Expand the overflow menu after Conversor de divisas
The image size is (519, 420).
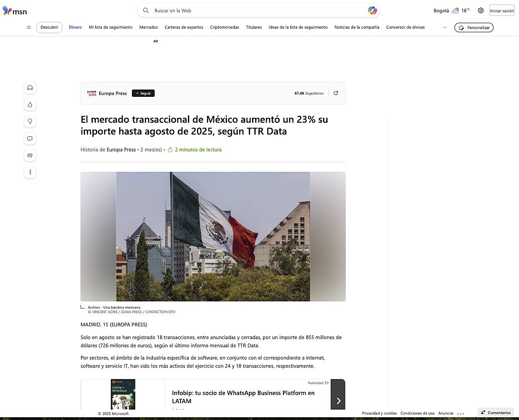coord(445,27)
